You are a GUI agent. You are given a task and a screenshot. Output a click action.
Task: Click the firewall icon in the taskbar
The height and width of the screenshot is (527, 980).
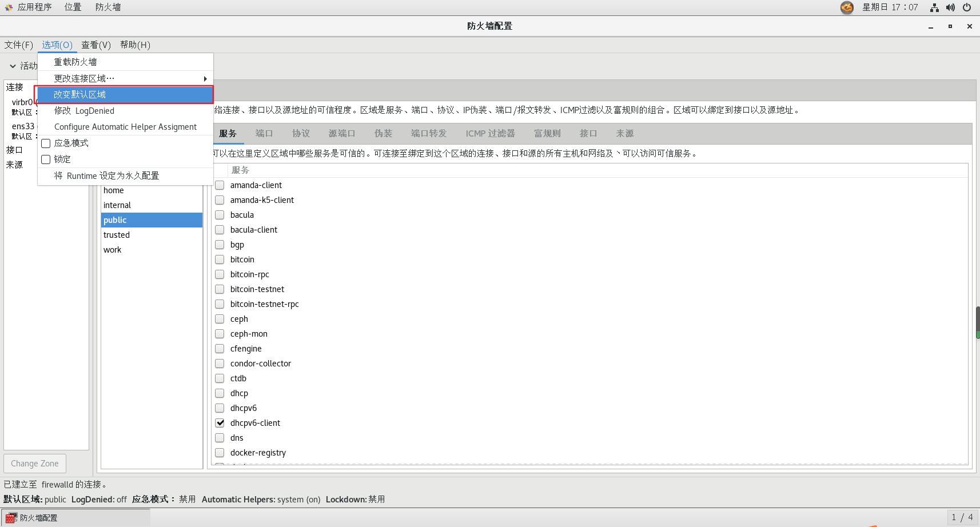point(10,518)
